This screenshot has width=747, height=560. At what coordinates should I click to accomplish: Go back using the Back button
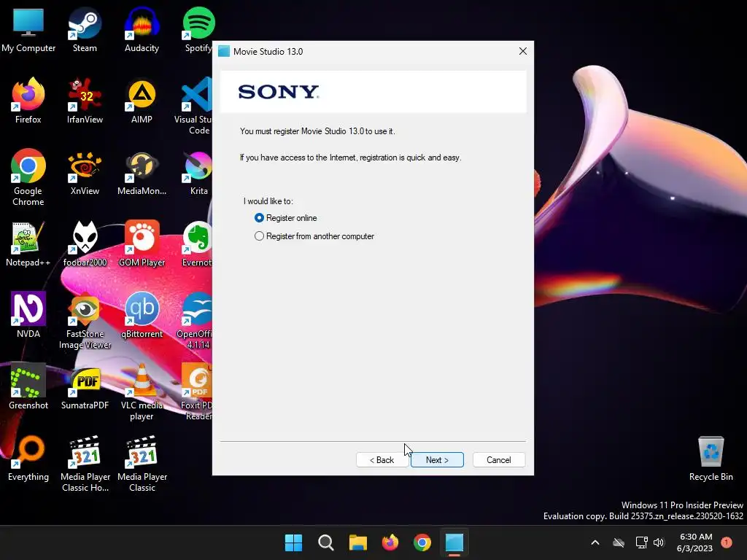(382, 459)
